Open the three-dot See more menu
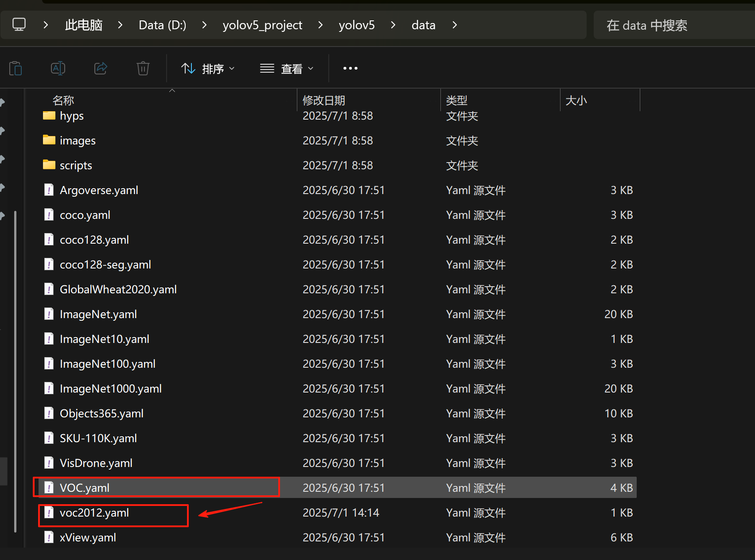The width and height of the screenshot is (755, 560). 350,68
